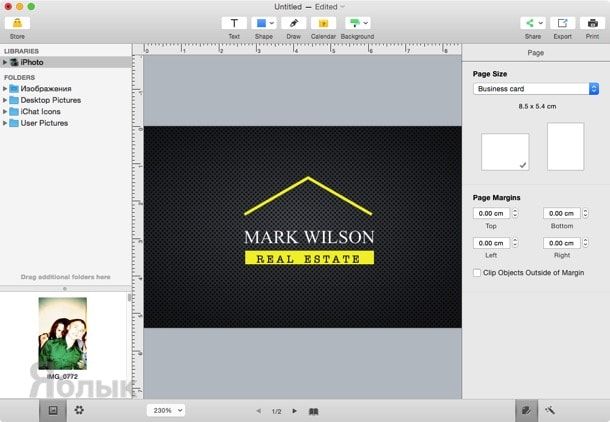The width and height of the screenshot is (610, 422).
Task: Open the Share dropdown arrow
Action: (540, 23)
